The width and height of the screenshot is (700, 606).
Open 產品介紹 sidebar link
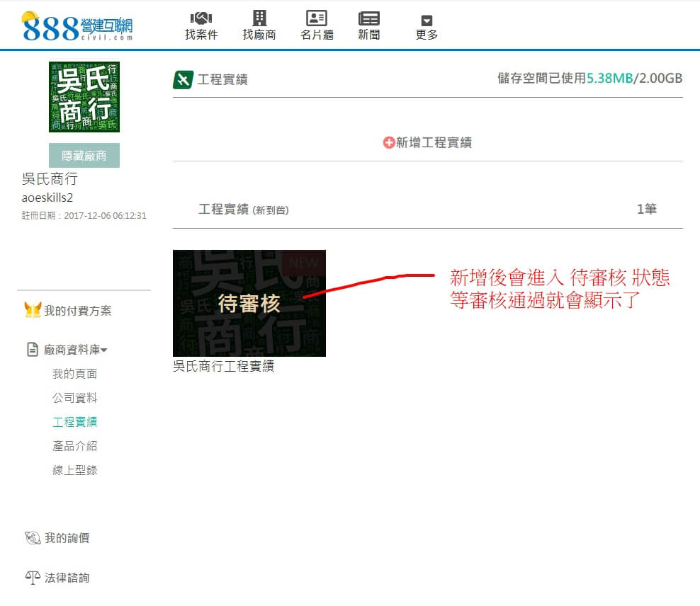click(74, 446)
